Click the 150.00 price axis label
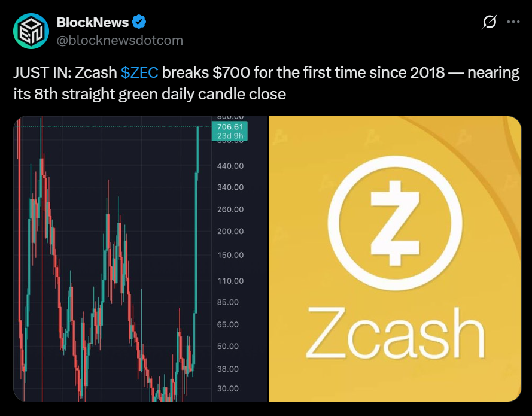532x416 pixels. click(230, 255)
